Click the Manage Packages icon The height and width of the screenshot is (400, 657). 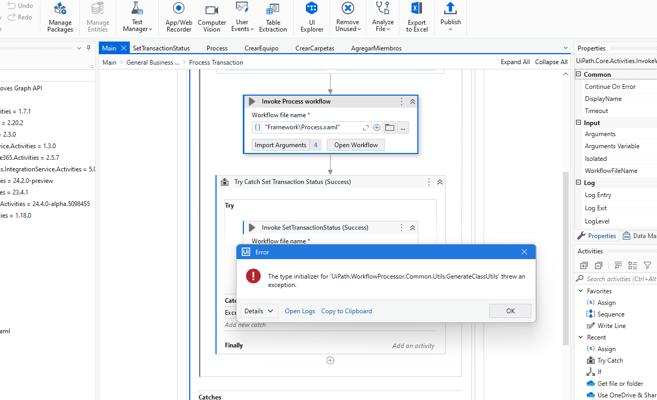(x=60, y=16)
